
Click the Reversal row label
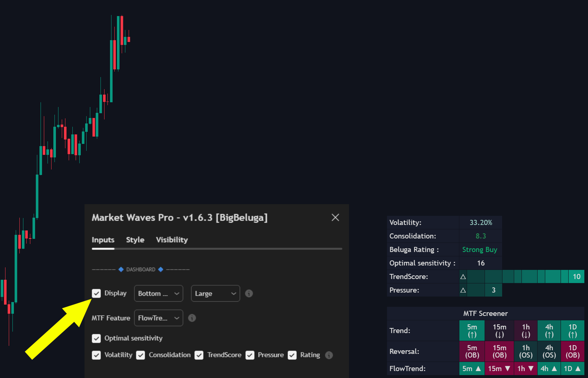(x=404, y=351)
